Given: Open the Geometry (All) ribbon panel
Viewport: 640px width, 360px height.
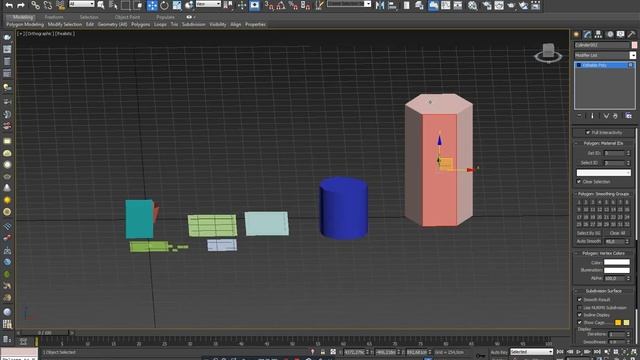Looking at the screenshot, I should [112, 24].
